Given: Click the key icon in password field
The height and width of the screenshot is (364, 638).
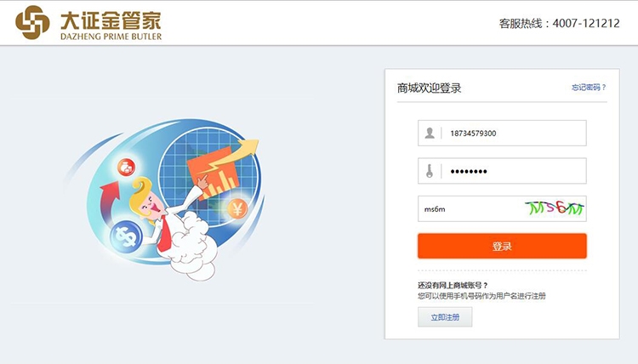Looking at the screenshot, I should tap(430, 171).
